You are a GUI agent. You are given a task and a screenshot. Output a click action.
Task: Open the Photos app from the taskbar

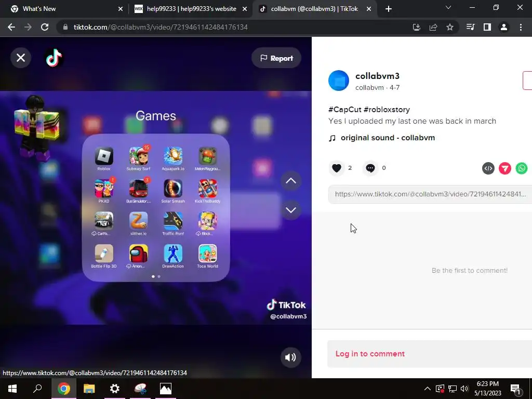point(166,389)
